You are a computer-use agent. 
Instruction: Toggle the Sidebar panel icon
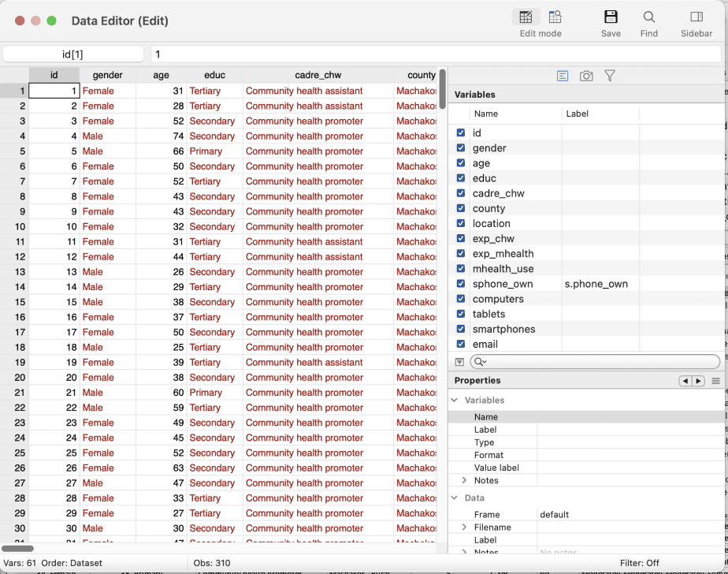[x=696, y=17]
